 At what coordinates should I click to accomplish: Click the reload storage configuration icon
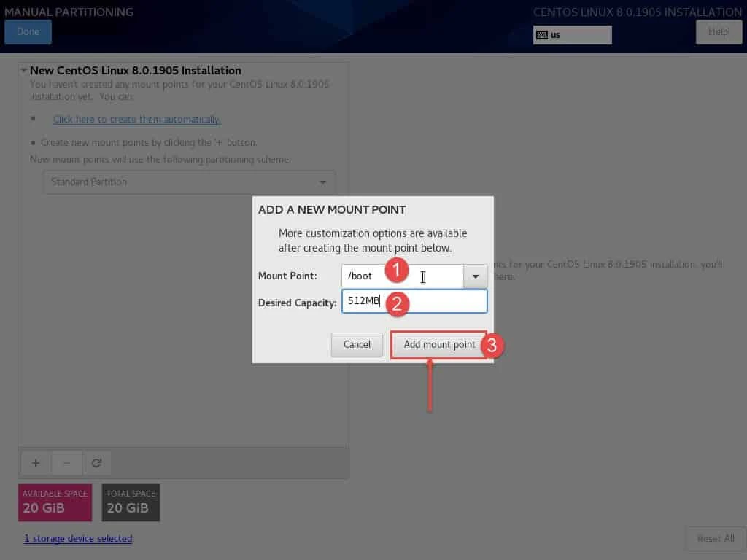(x=97, y=463)
